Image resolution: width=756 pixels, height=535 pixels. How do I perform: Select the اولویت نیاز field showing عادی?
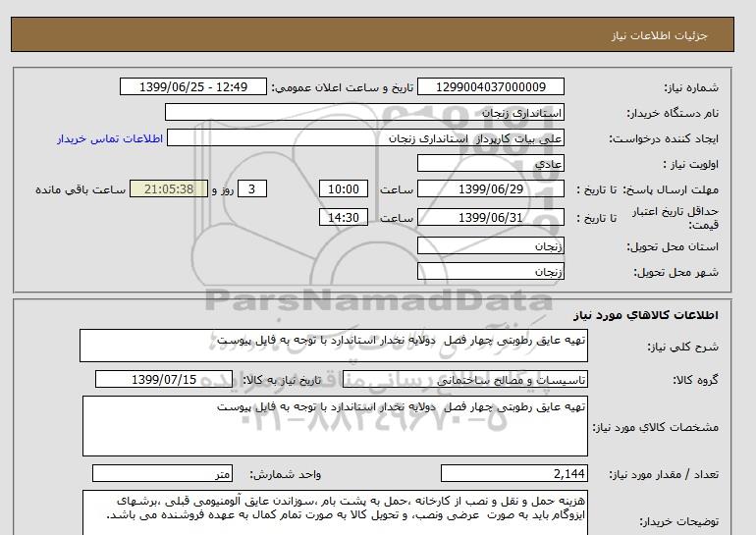click(x=490, y=163)
